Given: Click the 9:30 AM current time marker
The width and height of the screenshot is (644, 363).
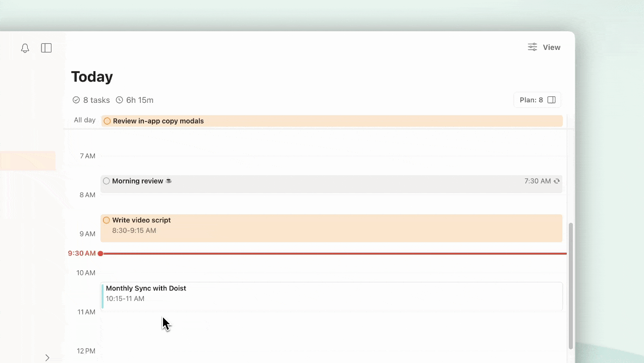Looking at the screenshot, I should pyautogui.click(x=82, y=253).
